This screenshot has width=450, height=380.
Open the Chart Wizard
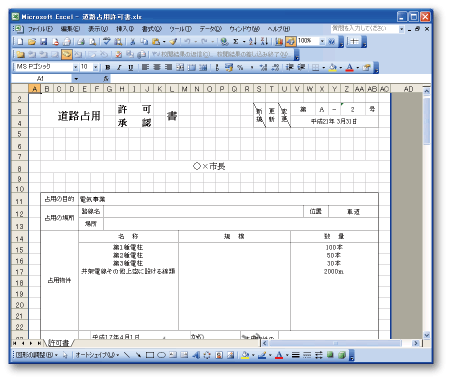pos(279,42)
